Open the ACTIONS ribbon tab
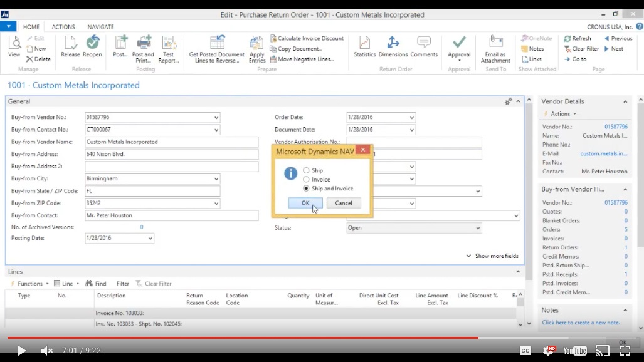Screen dimensions: 644x362 (63, 27)
